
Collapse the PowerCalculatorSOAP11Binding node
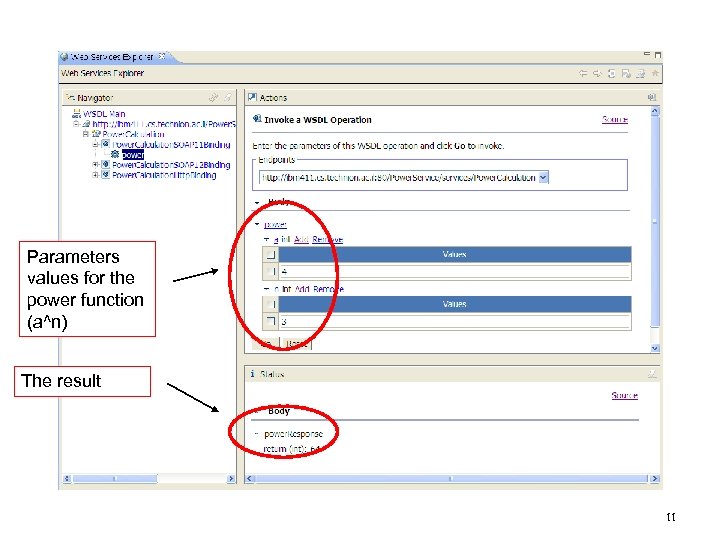[x=96, y=144]
